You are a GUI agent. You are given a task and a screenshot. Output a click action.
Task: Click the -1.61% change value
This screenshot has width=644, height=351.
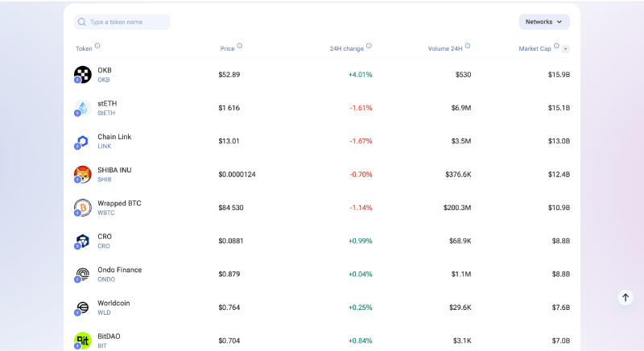coord(361,108)
